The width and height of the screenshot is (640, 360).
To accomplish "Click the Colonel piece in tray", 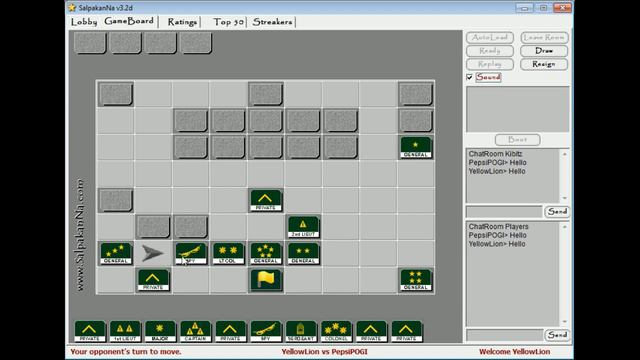I will coord(336,331).
